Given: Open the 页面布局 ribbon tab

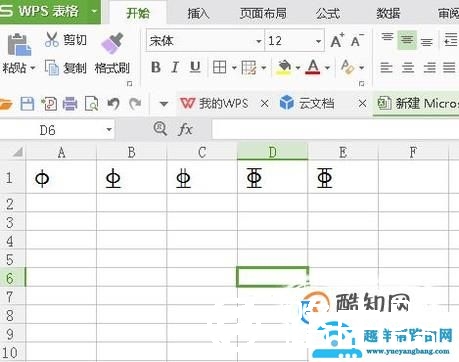Looking at the screenshot, I should pyautogui.click(x=263, y=13).
